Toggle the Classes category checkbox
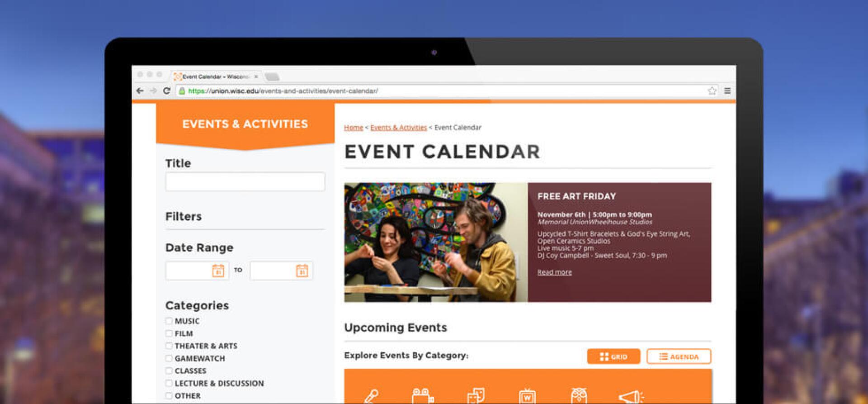Image resolution: width=868 pixels, height=404 pixels. (169, 371)
